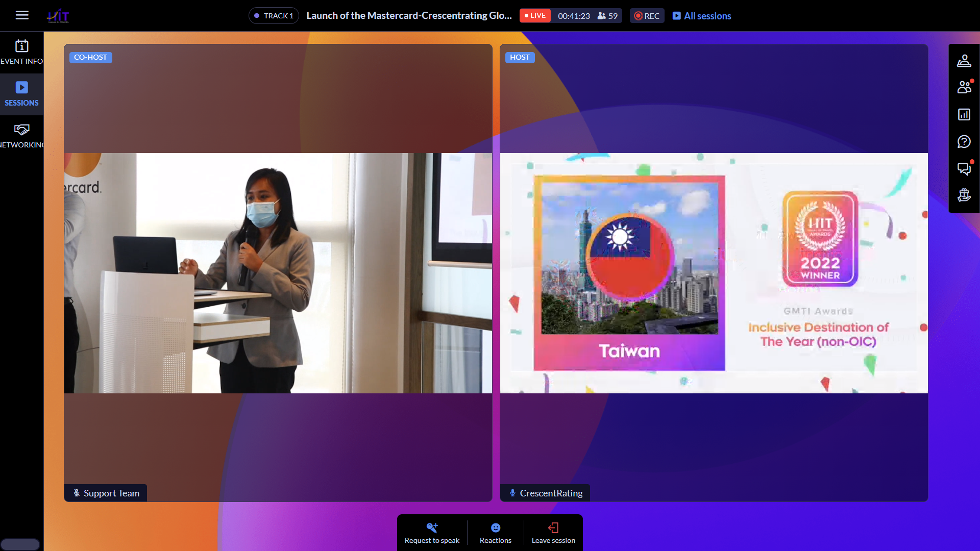980x551 pixels.
Task: Open the polls chart icon
Action: tap(964, 114)
